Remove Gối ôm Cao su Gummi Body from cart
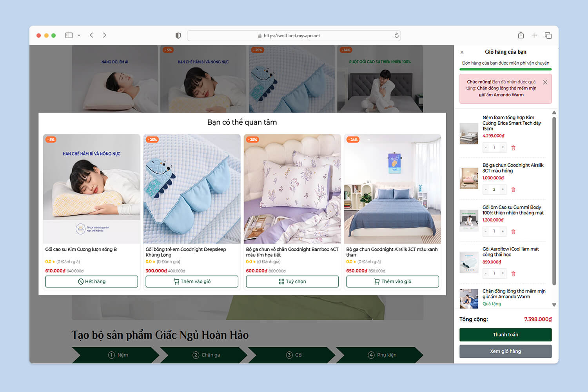Image resolution: width=588 pixels, height=392 pixels. (513, 232)
